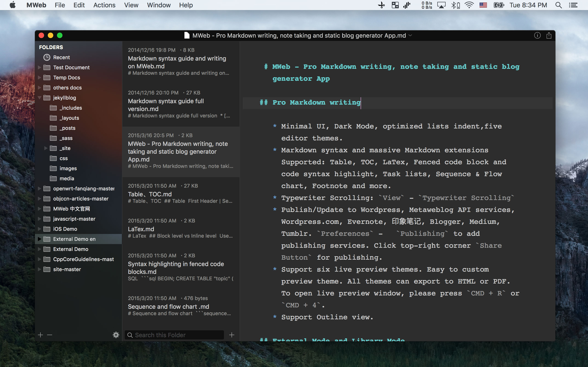Create new document with plus beside search
The height and width of the screenshot is (367, 588).
pos(232,335)
